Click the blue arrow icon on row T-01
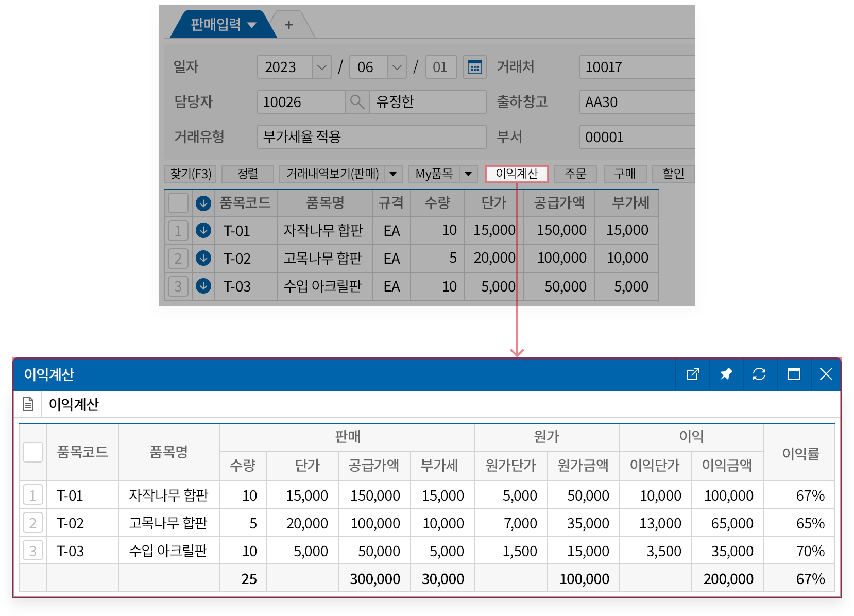This screenshot has height=616, width=854. pos(203,230)
